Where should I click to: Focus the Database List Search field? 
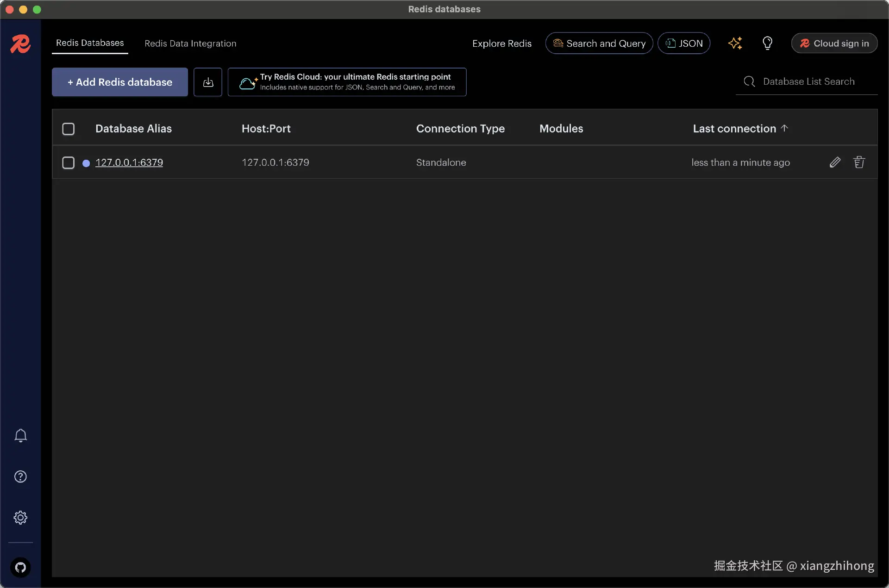point(807,81)
